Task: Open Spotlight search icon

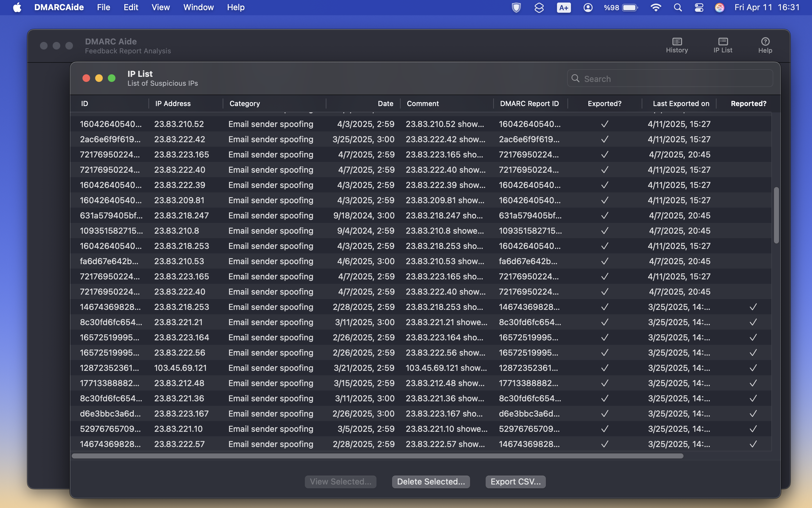Action: pos(678,7)
